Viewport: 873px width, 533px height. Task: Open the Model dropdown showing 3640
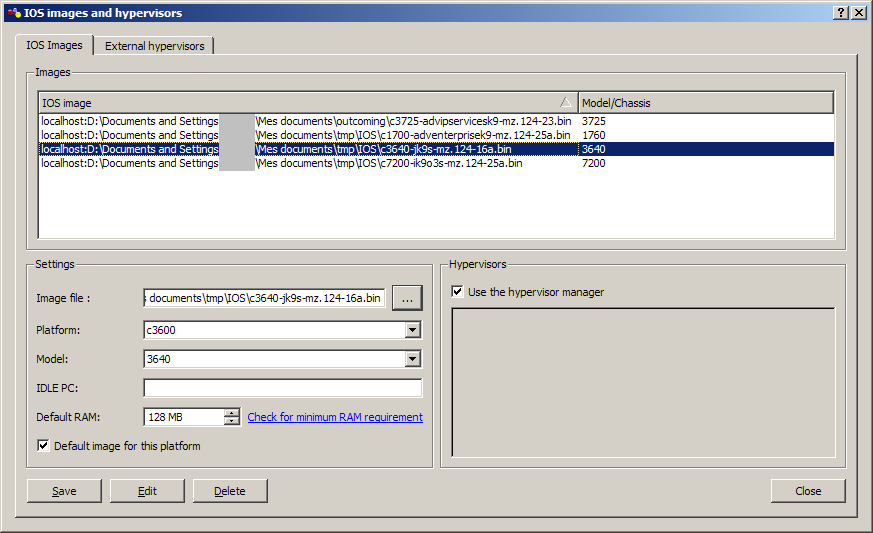412,359
